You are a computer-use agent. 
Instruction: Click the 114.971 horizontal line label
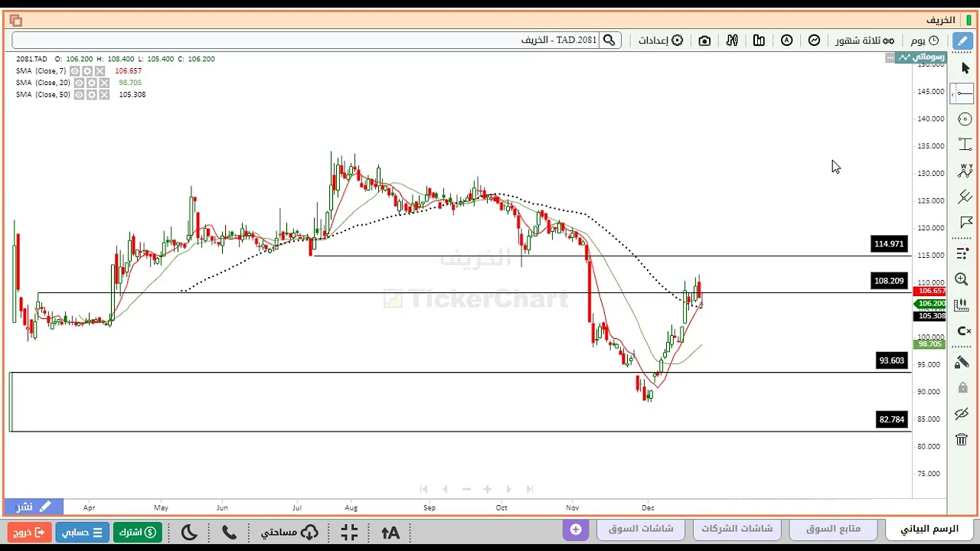(x=889, y=244)
